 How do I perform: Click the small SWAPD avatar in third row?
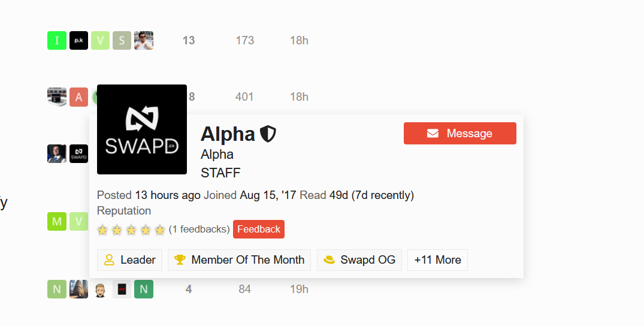79,154
